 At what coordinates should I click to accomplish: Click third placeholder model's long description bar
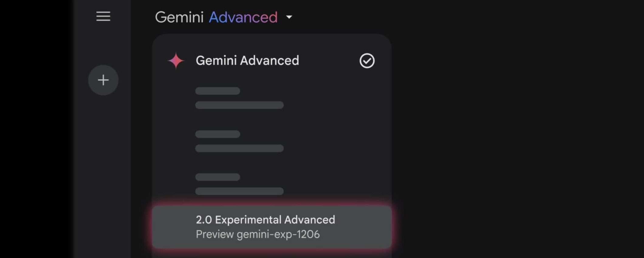239,191
